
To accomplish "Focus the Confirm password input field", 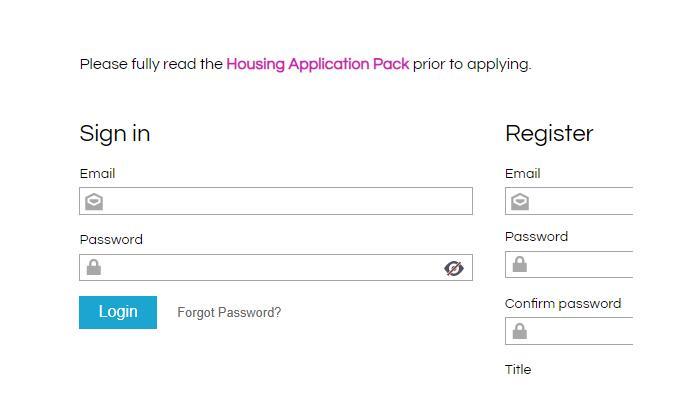I will click(x=569, y=331).
